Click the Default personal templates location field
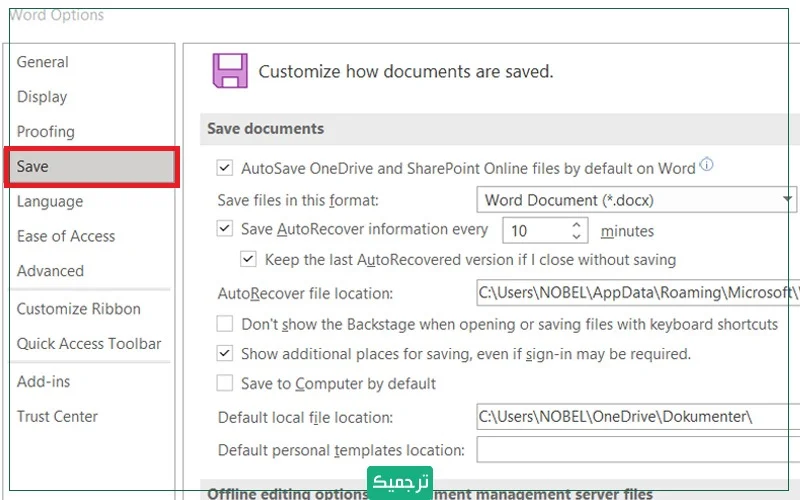The height and width of the screenshot is (500, 800). (638, 450)
